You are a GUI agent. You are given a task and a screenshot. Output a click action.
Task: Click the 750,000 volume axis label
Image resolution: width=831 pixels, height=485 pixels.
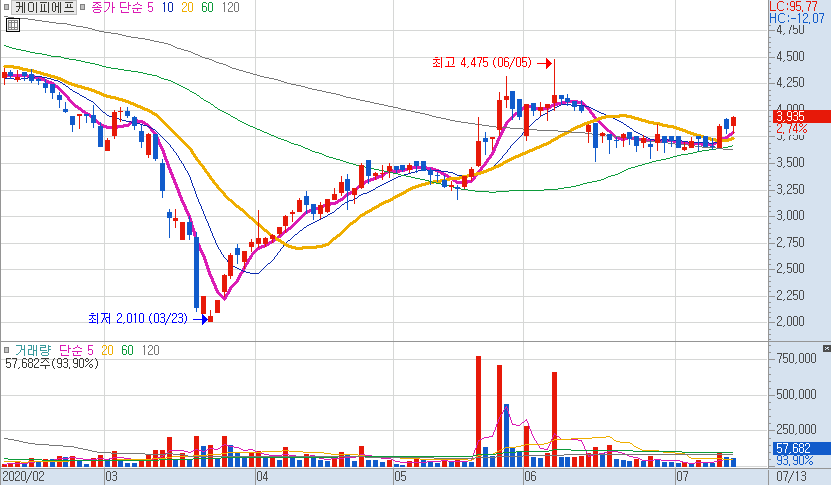(x=796, y=358)
